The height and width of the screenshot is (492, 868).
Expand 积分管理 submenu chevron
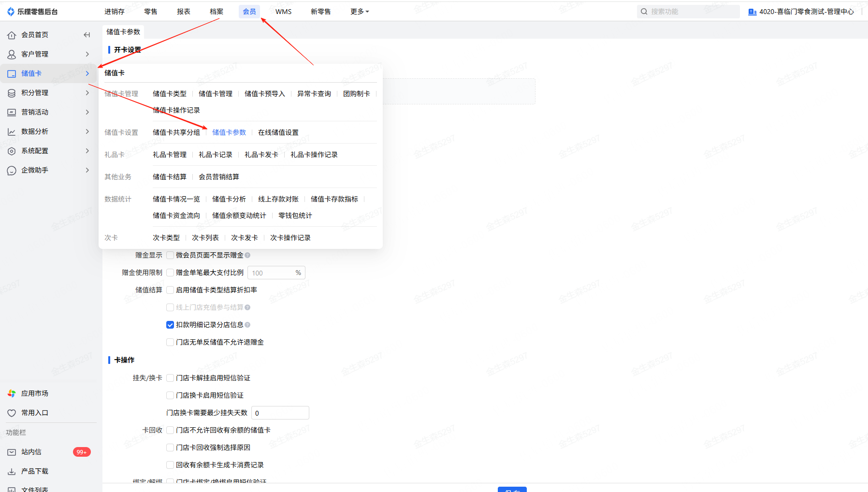pyautogui.click(x=87, y=93)
